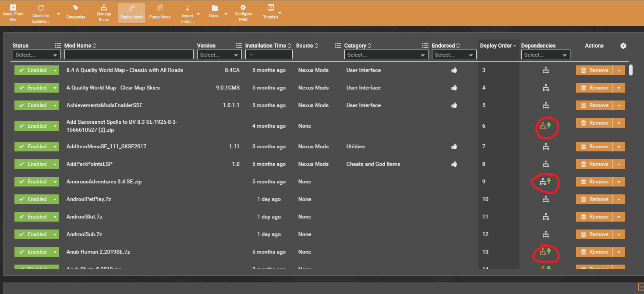Click dependency icon for Anub Human row

(543, 252)
